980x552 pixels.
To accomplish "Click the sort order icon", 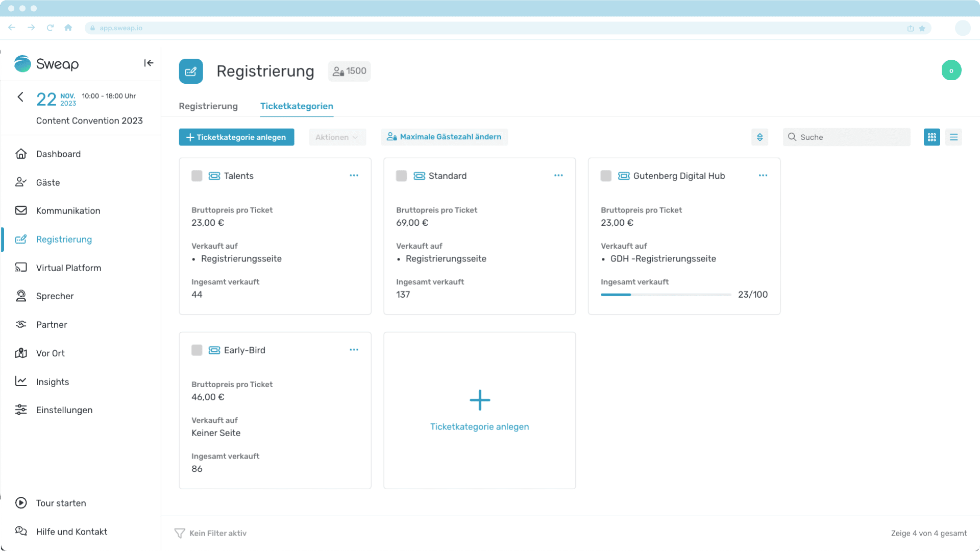I will 759,137.
